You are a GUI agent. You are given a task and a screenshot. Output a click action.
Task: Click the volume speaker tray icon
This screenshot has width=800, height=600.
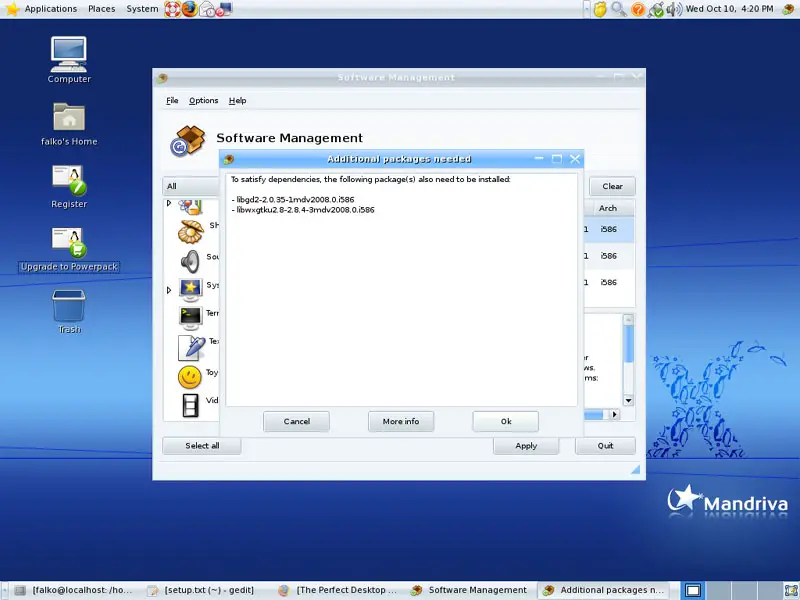(x=674, y=9)
